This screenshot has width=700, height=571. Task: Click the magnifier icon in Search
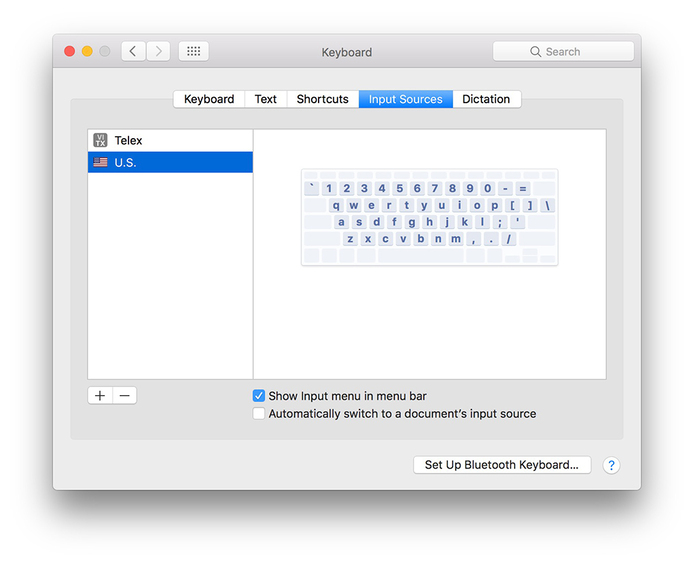pos(535,52)
